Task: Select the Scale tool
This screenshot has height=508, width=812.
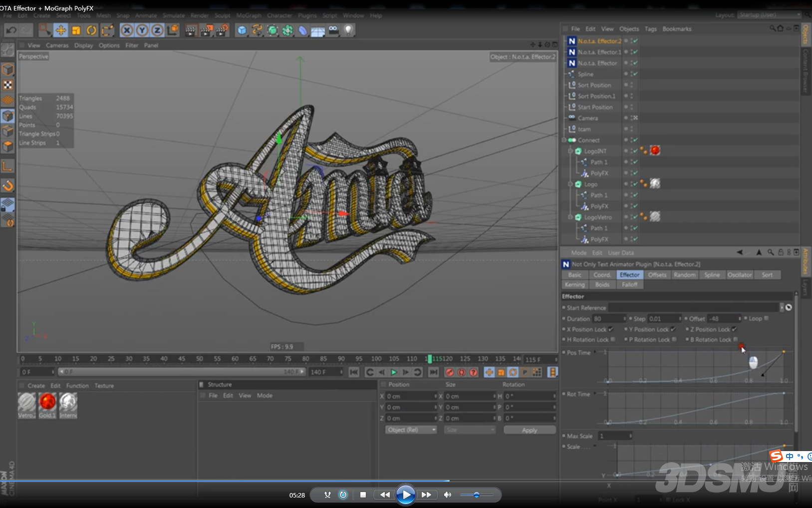Action: click(x=76, y=30)
